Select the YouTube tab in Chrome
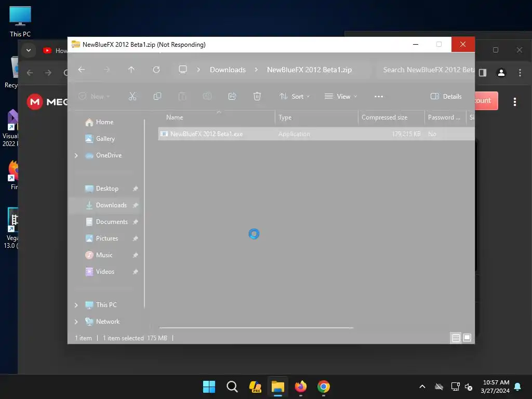The image size is (532, 399). pos(54,50)
